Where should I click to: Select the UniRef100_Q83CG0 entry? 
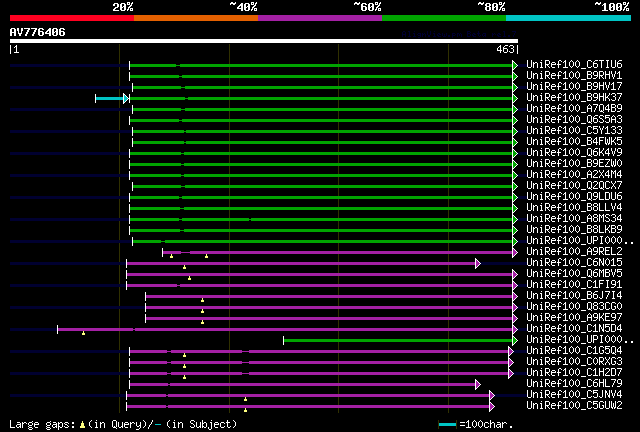574,306
